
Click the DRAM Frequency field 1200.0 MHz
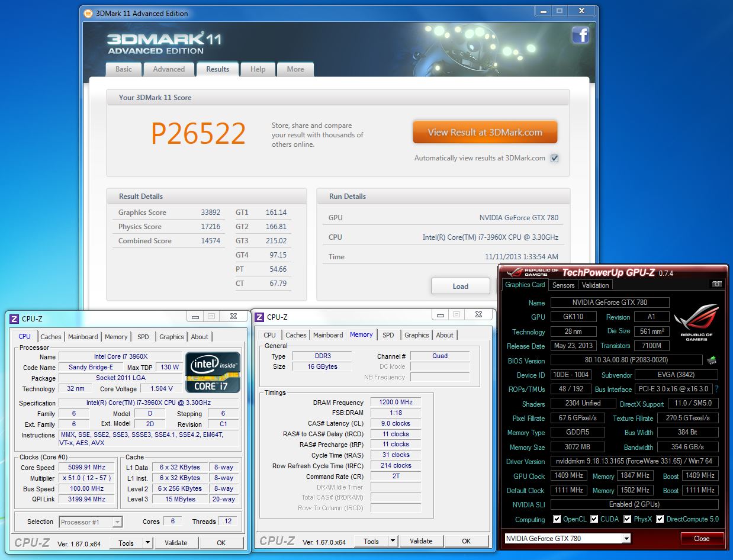(x=396, y=403)
